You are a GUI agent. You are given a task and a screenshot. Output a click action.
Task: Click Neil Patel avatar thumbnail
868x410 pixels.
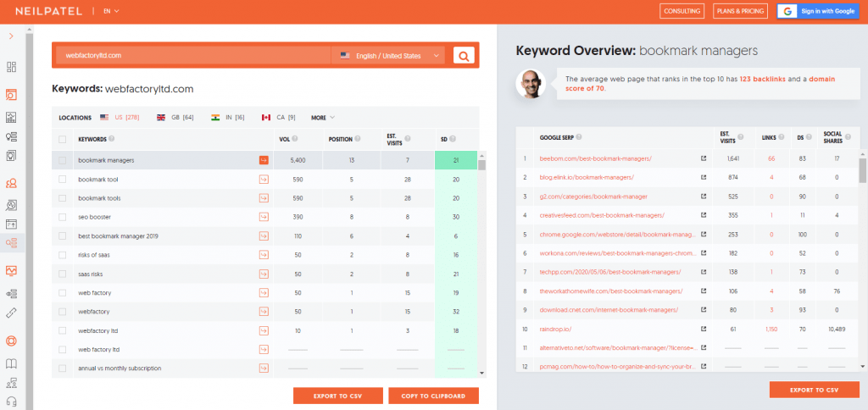[x=531, y=84]
